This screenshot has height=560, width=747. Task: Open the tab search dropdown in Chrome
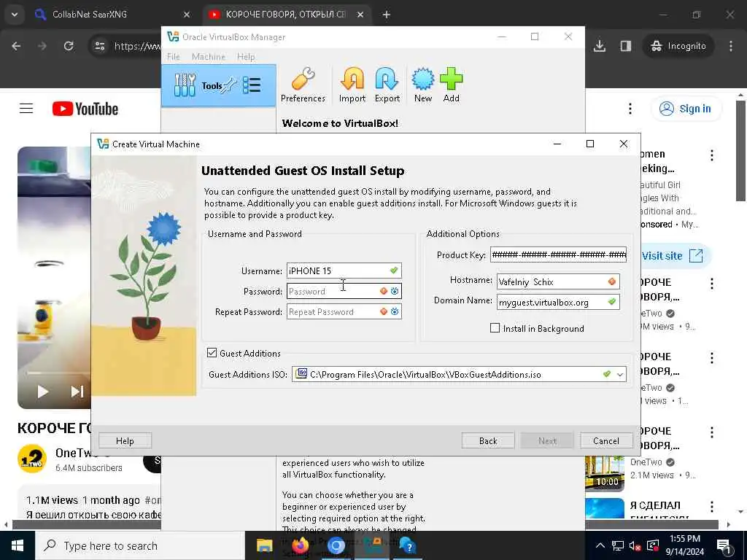pos(15,15)
